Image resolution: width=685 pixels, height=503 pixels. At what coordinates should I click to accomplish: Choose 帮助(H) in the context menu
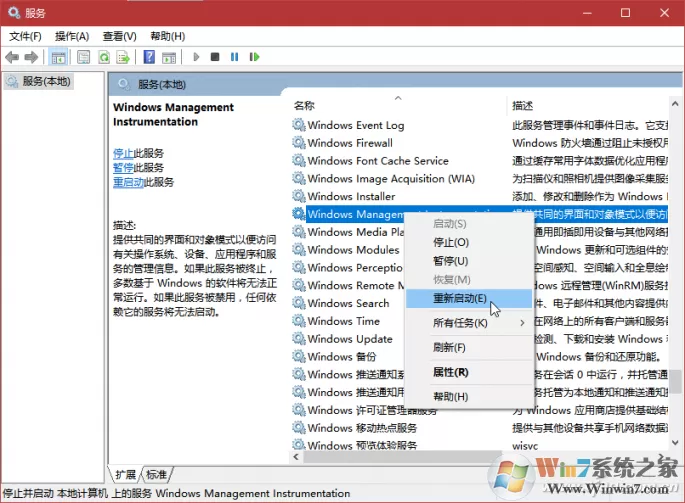point(469,397)
